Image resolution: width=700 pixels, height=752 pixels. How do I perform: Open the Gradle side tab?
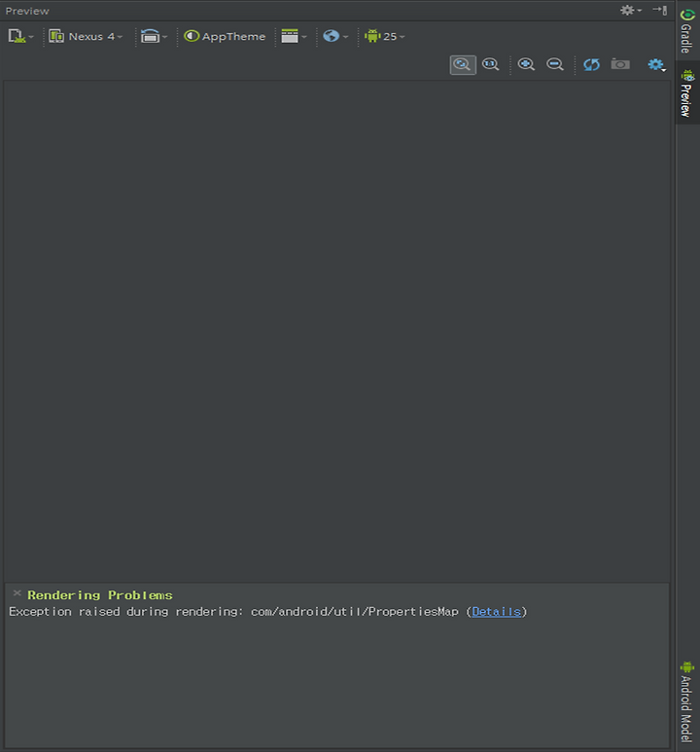[686, 31]
